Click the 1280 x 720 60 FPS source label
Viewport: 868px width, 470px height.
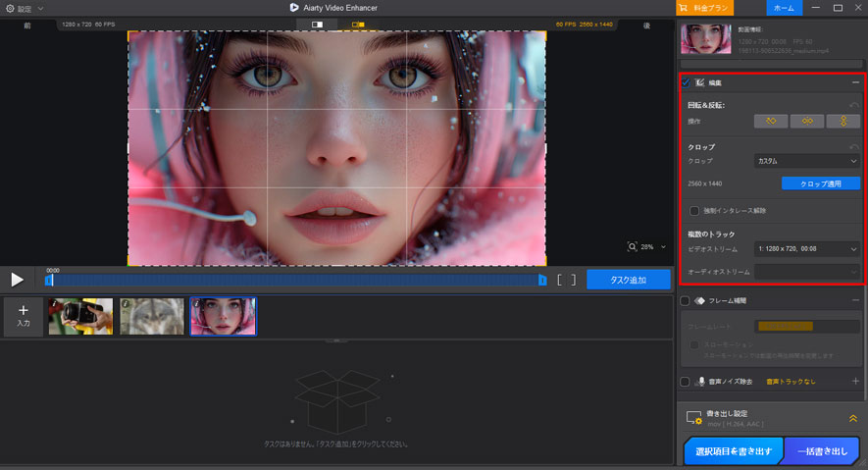pos(88,25)
